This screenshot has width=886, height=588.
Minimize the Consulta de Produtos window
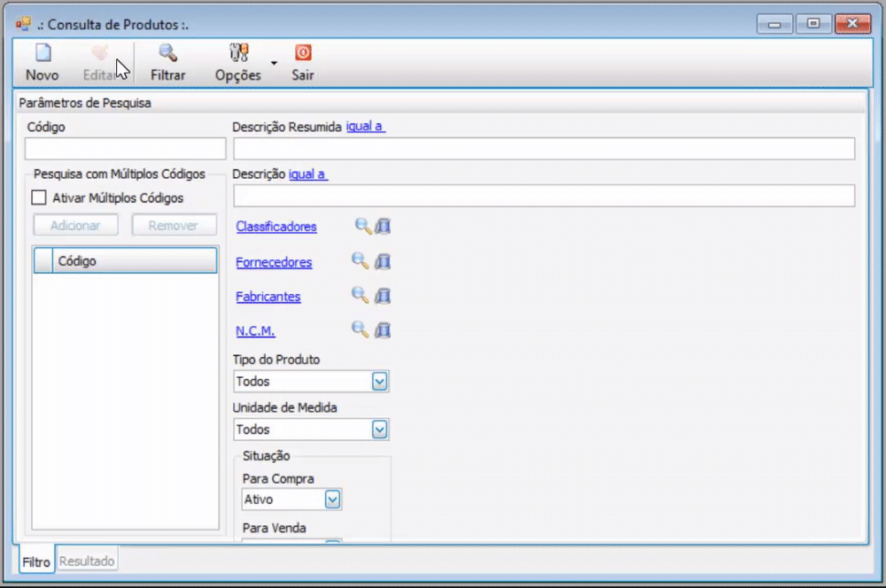pos(774,24)
